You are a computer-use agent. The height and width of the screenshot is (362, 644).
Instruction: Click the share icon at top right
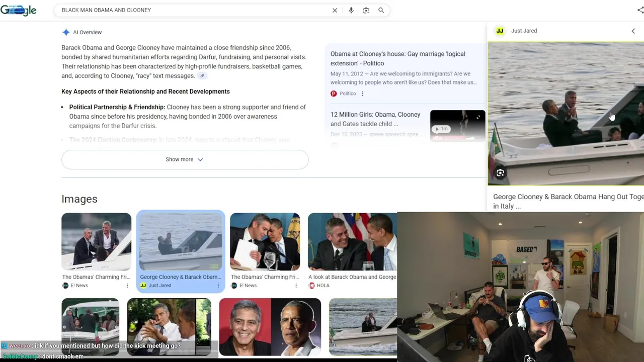click(640, 10)
